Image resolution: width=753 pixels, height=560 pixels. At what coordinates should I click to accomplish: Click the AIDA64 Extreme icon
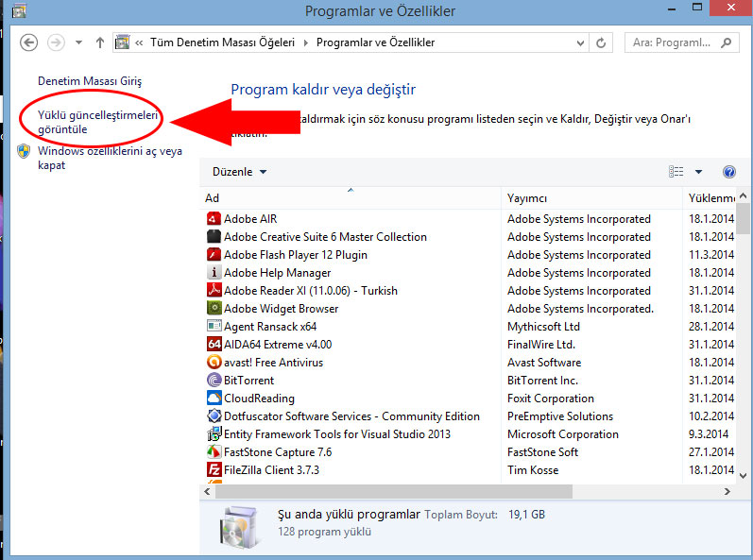pyautogui.click(x=214, y=345)
